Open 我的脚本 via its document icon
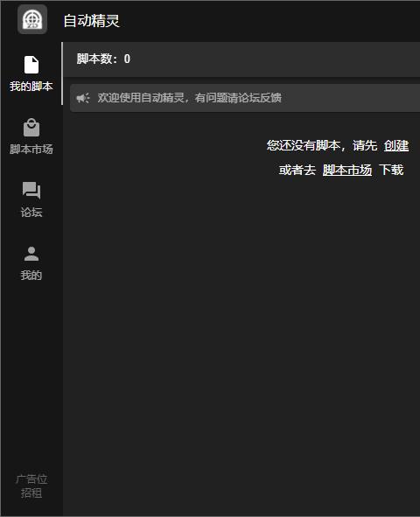Viewport: 420px width, 517px height. tap(31, 65)
